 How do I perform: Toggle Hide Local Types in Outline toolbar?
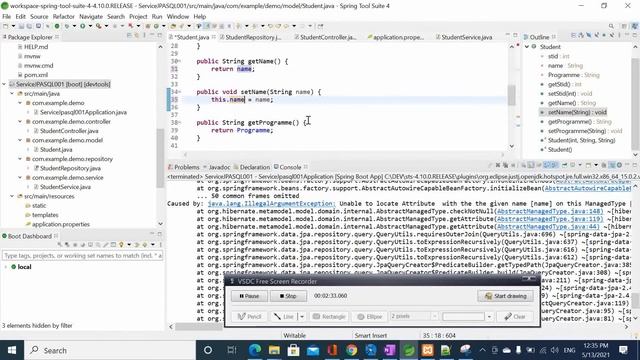tap(612, 36)
